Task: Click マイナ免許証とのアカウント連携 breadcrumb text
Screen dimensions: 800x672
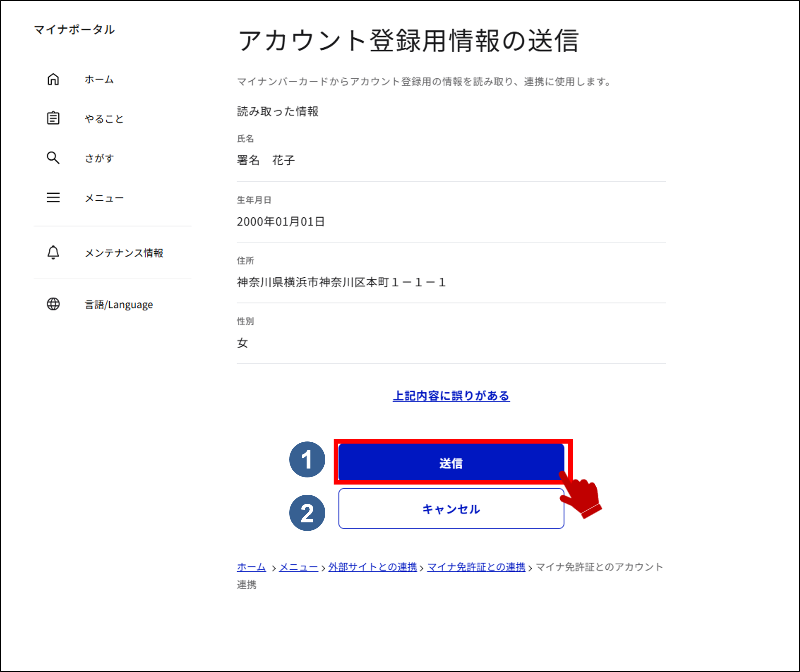Action: pyautogui.click(x=450, y=576)
